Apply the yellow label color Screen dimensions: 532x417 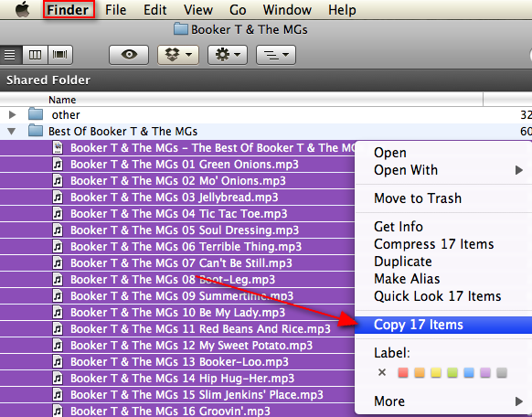click(436, 372)
